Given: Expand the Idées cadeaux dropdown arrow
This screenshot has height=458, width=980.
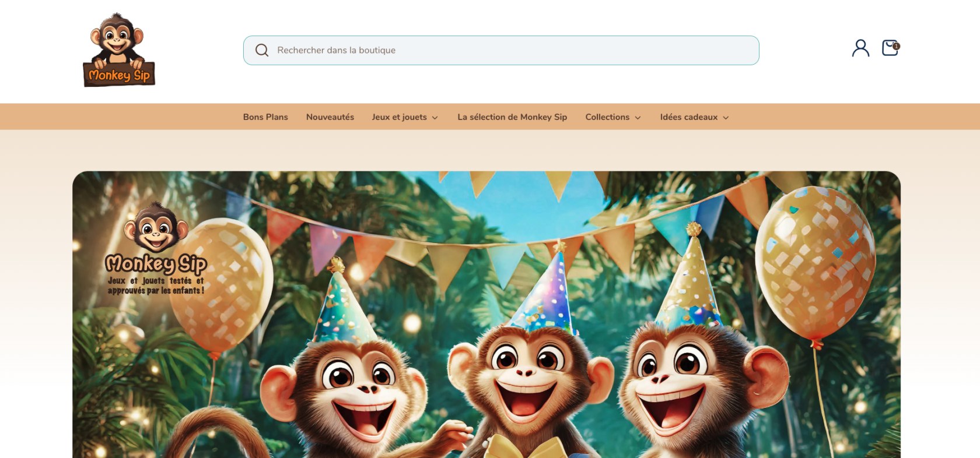Looking at the screenshot, I should (726, 118).
